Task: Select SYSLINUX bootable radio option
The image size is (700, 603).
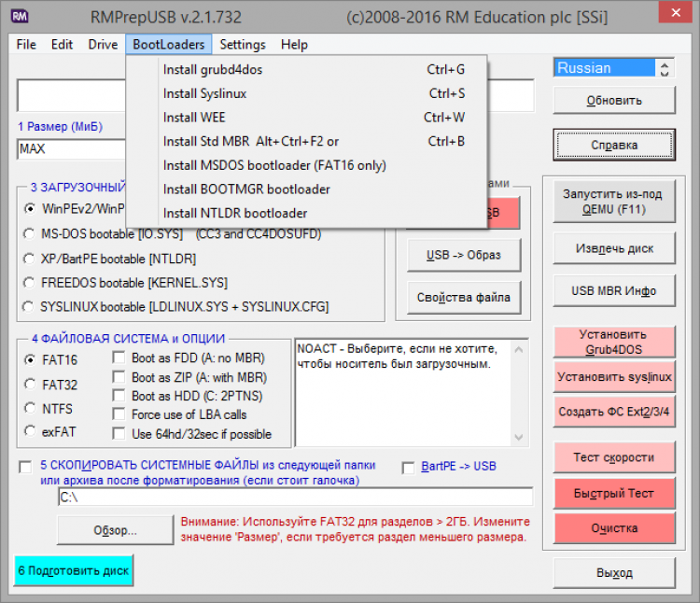Action: [x=29, y=307]
